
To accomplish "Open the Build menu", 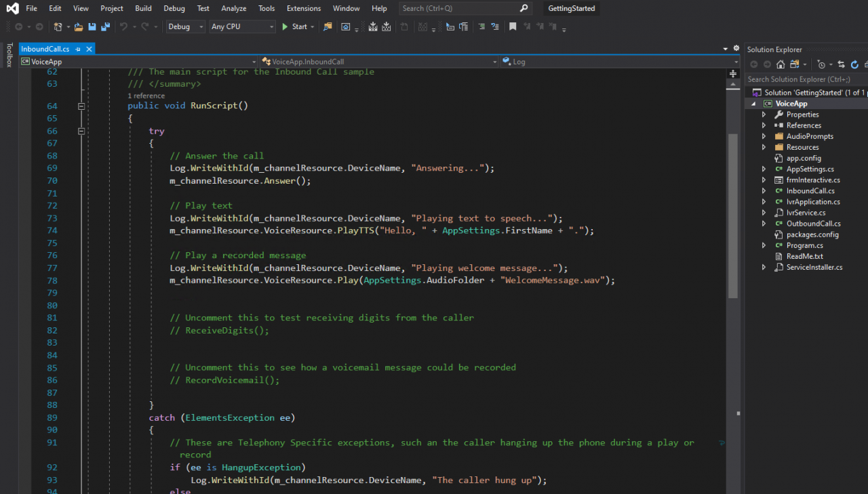I will 143,8.
